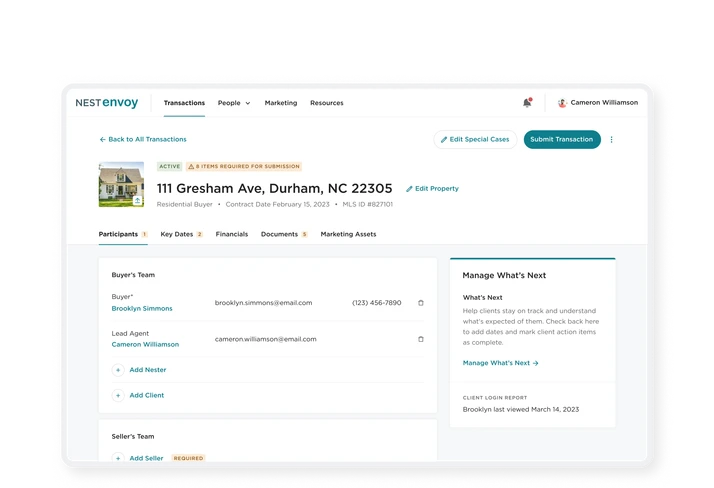Click pencil icon in Edit Property
Viewport: 714px width, 488px height.
coord(409,188)
